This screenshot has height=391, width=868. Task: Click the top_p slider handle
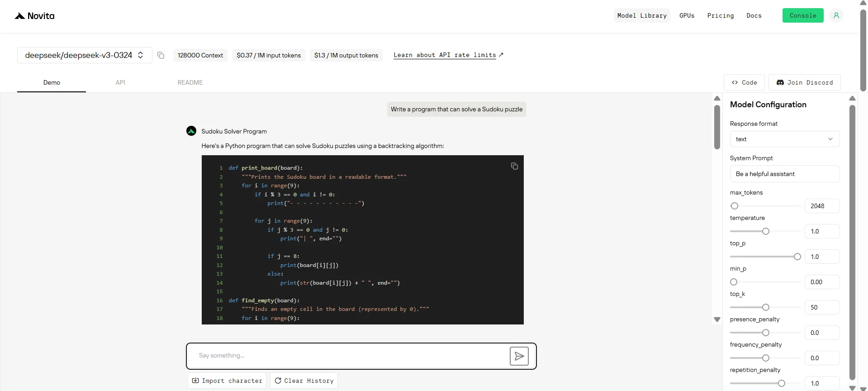[797, 257]
